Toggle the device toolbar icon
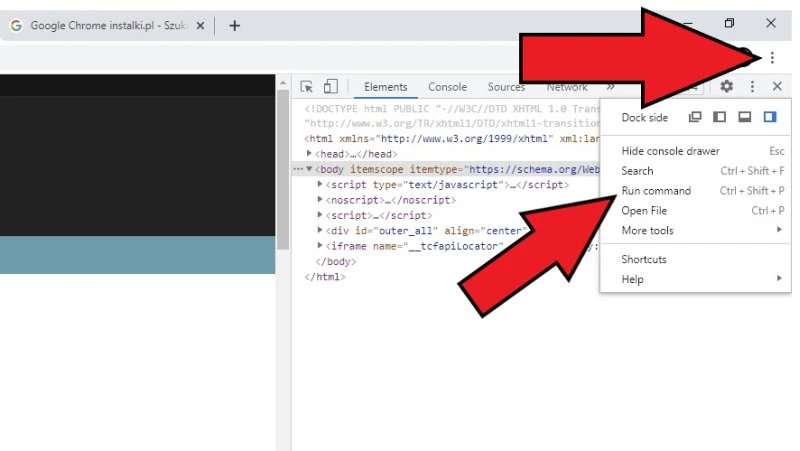Viewport: 800px width, 451px height. [331, 86]
